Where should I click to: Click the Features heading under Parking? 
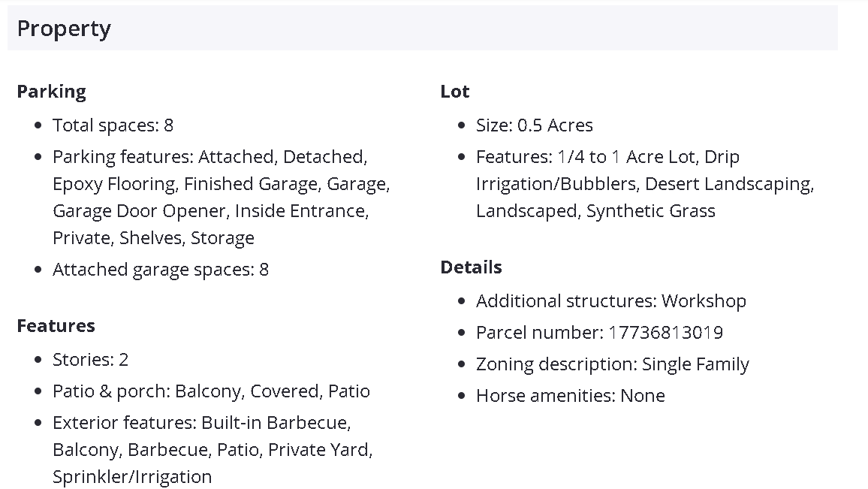[56, 326]
